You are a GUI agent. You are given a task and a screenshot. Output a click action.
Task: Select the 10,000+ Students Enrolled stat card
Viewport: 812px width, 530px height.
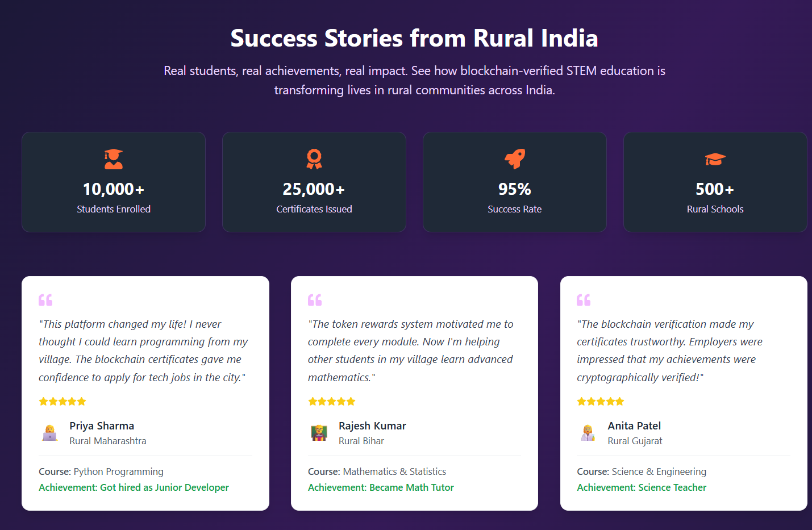point(114,182)
